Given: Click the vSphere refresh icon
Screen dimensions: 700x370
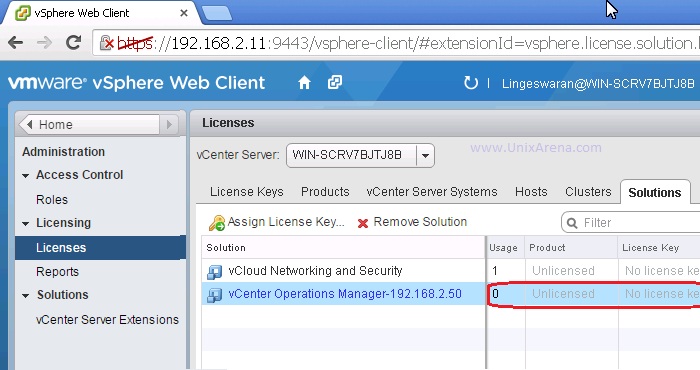Looking at the screenshot, I should pos(471,83).
